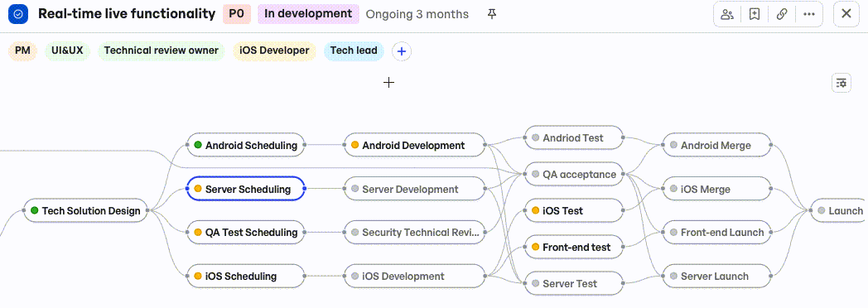This screenshot has width=868, height=308.
Task: Open the QA Test Scheduling node
Action: pyautogui.click(x=246, y=233)
